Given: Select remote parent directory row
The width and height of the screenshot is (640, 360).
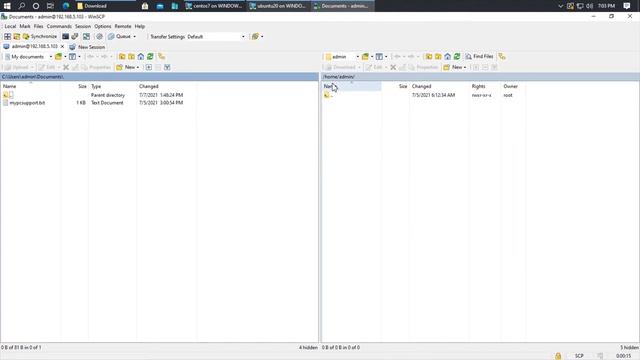Looking at the screenshot, I should click(x=424, y=95).
